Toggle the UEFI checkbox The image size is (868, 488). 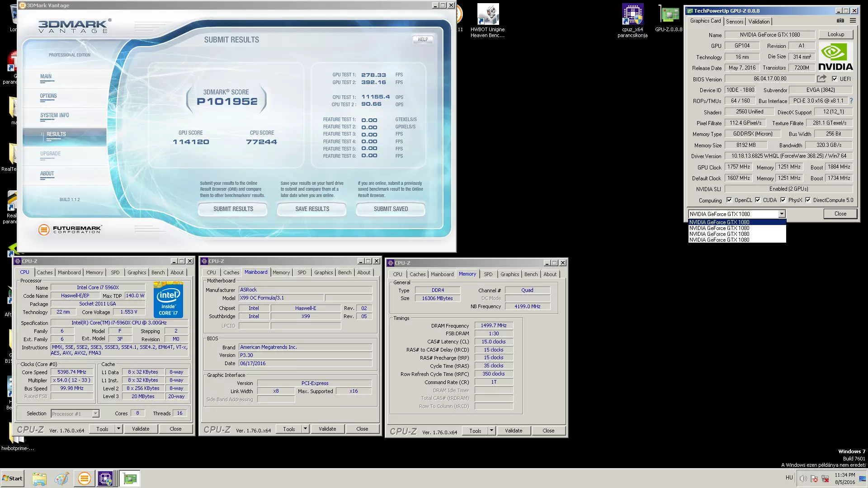[835, 79]
